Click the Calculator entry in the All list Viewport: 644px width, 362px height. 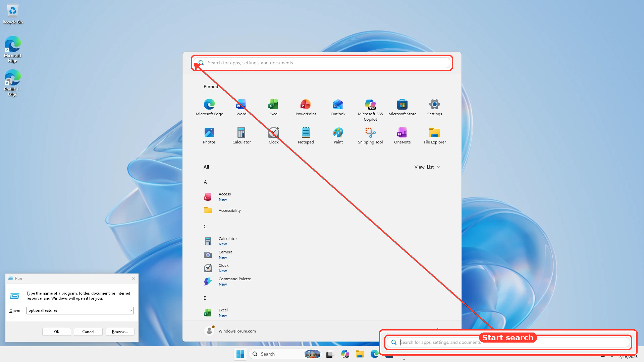tap(220, 241)
